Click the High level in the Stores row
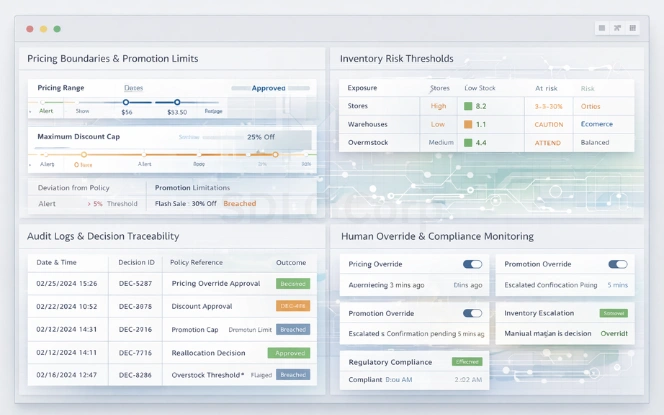Viewport: 664px width, 415px height. (438, 106)
